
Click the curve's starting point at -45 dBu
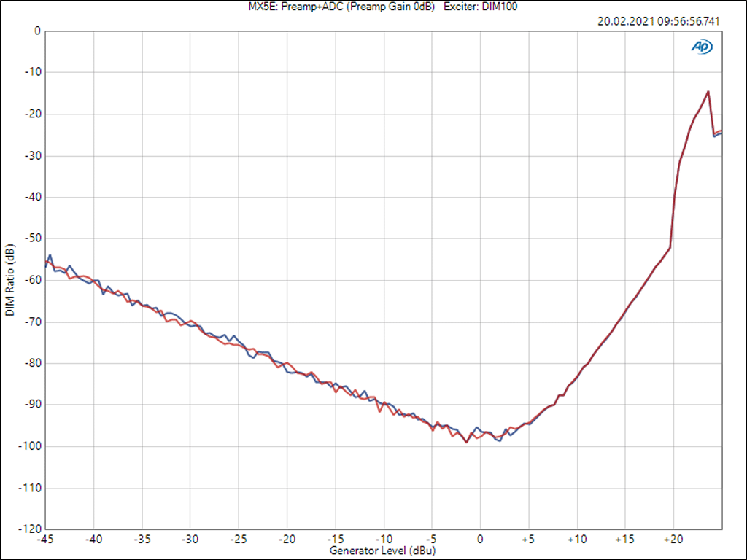point(46,264)
